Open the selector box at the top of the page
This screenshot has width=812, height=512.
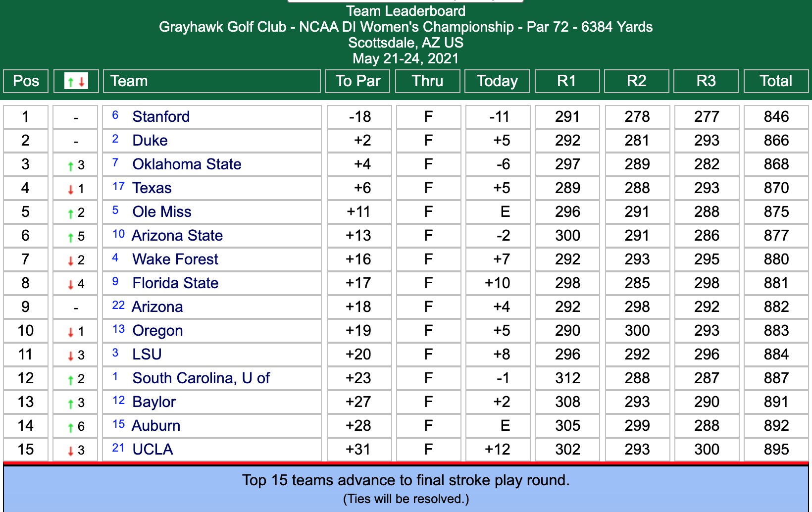405,2
